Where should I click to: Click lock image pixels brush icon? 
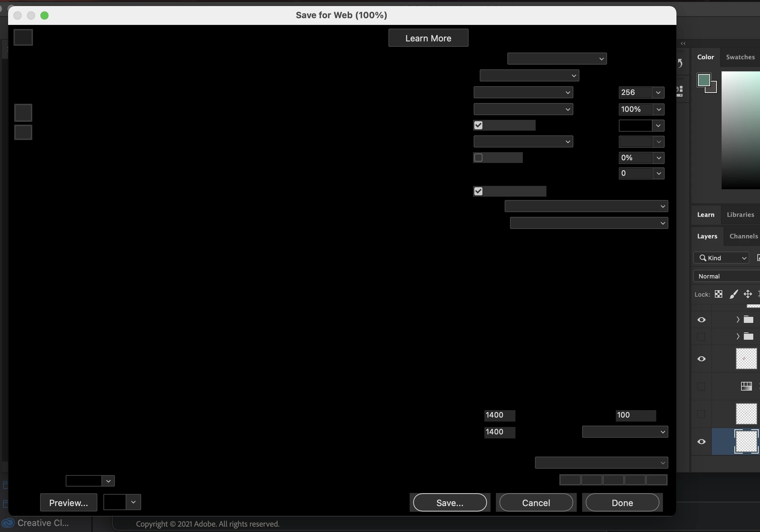(x=733, y=294)
